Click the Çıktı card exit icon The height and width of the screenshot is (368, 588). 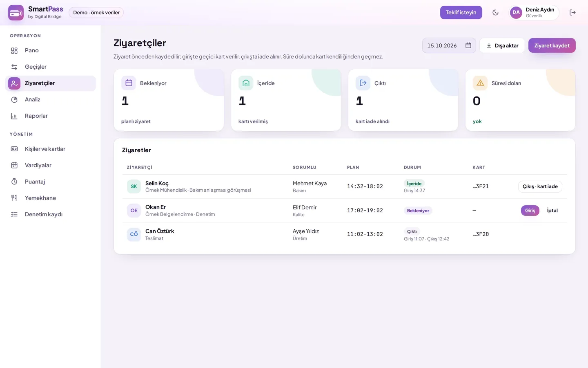tap(363, 83)
